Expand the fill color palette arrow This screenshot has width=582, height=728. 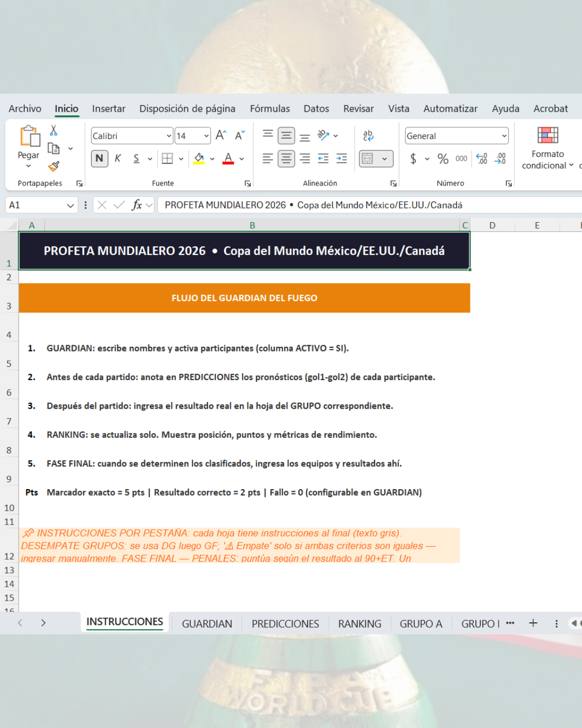pos(212,159)
